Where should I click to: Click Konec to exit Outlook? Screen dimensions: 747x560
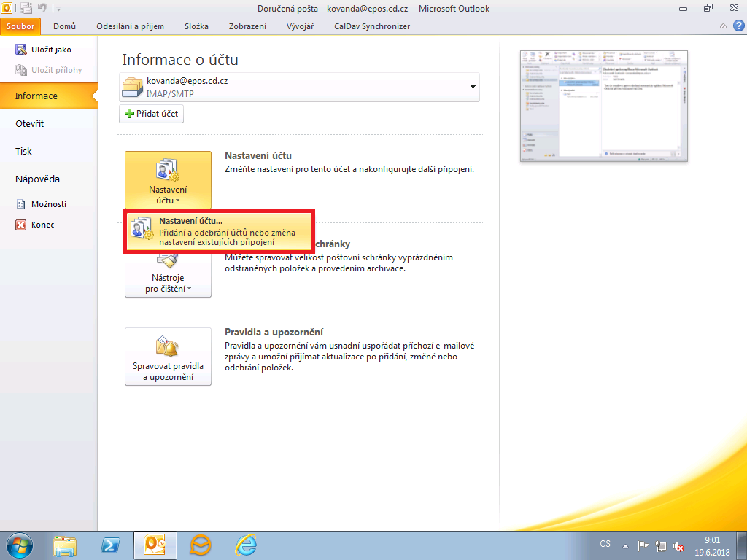(35, 225)
